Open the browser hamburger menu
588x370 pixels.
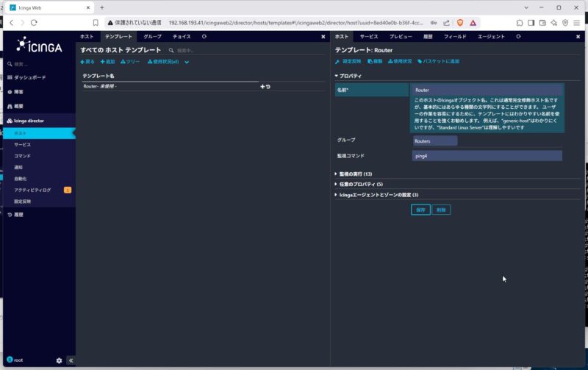pyautogui.click(x=577, y=23)
